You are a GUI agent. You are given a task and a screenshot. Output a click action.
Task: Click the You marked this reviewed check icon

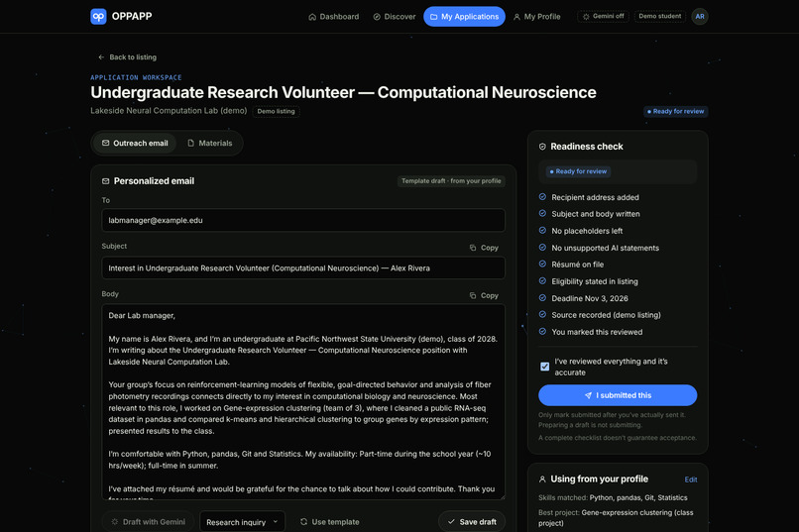(542, 332)
